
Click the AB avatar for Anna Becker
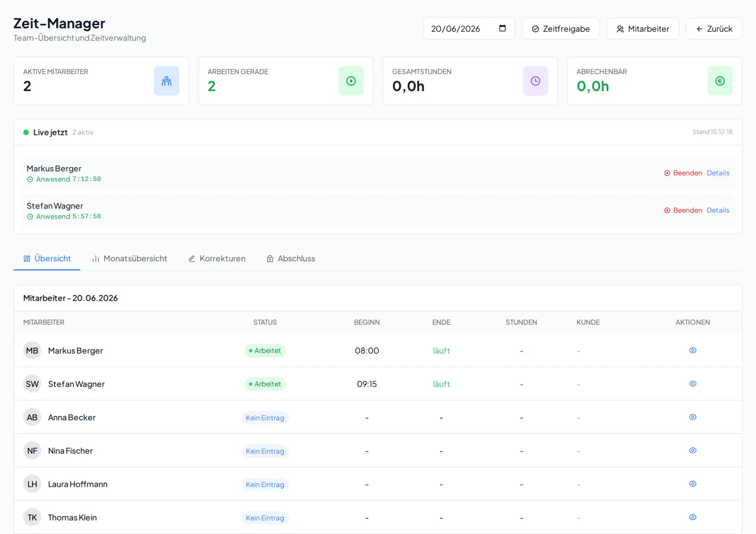point(32,417)
